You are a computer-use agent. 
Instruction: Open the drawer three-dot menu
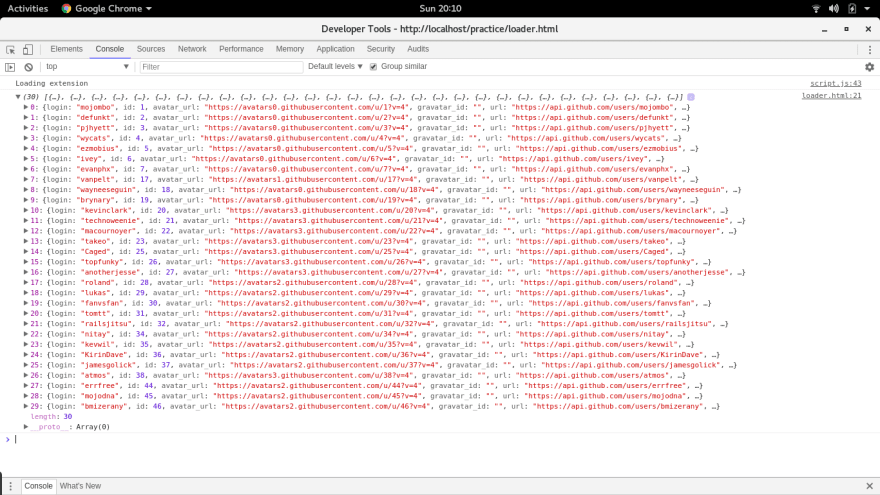click(10, 486)
